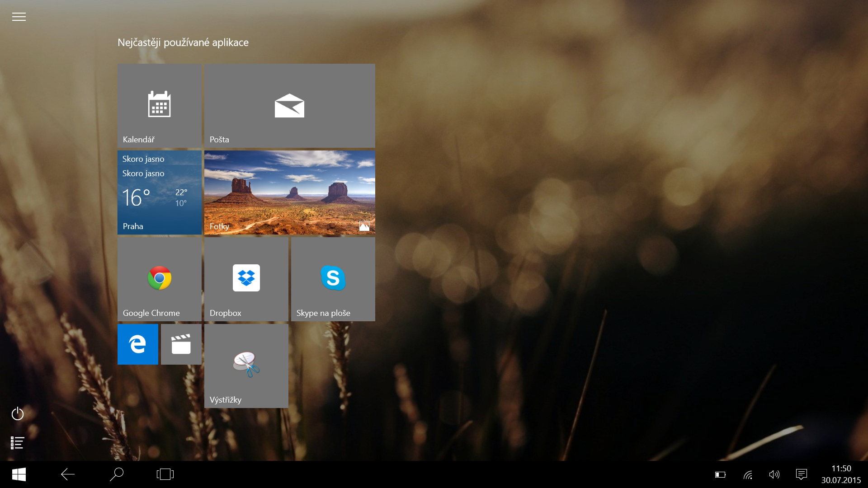Open the Pošta mail tile
868x488 pixels.
pos(289,105)
